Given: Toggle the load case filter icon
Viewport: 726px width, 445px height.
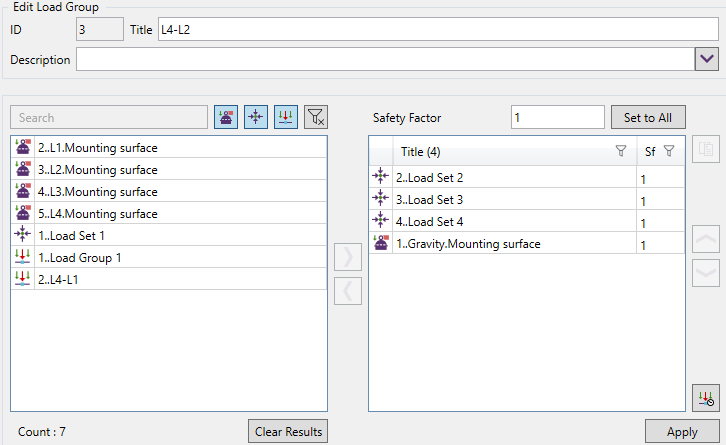Looking at the screenshot, I should (226, 118).
